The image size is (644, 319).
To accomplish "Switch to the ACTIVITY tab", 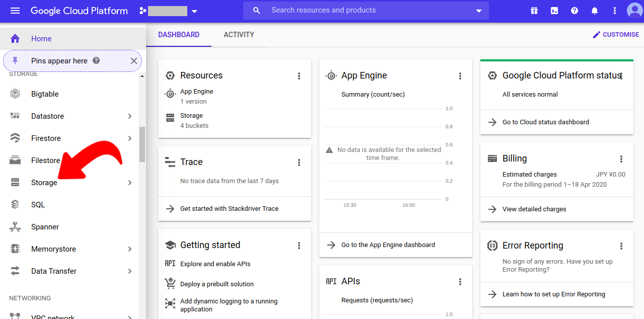I will (239, 35).
